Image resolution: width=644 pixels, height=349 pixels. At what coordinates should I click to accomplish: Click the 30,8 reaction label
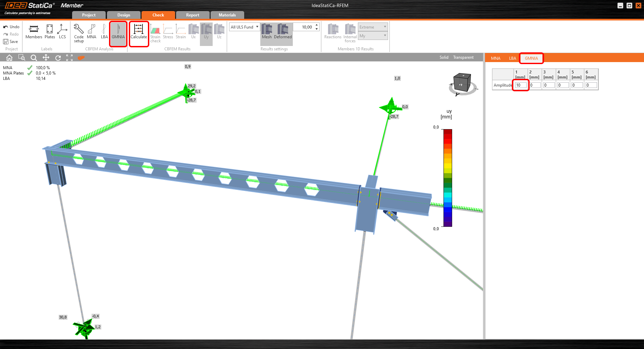click(x=63, y=317)
